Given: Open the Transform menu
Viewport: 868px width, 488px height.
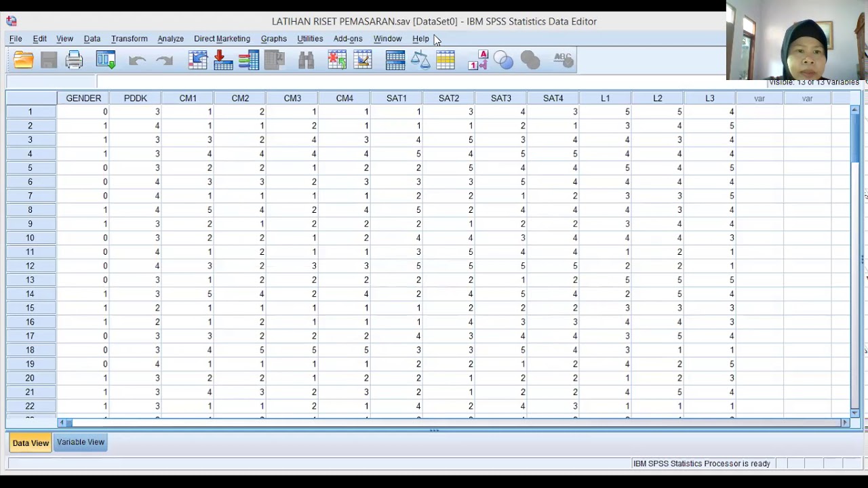Looking at the screenshot, I should [130, 39].
